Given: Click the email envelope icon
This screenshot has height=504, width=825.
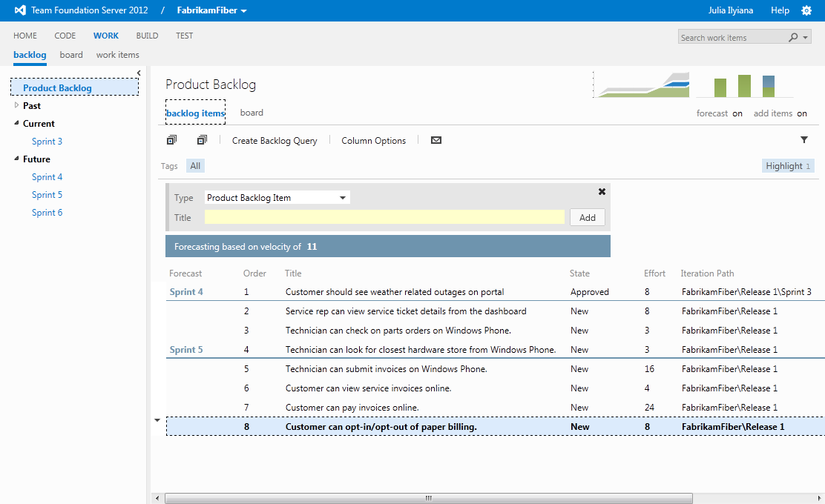Looking at the screenshot, I should 436,140.
